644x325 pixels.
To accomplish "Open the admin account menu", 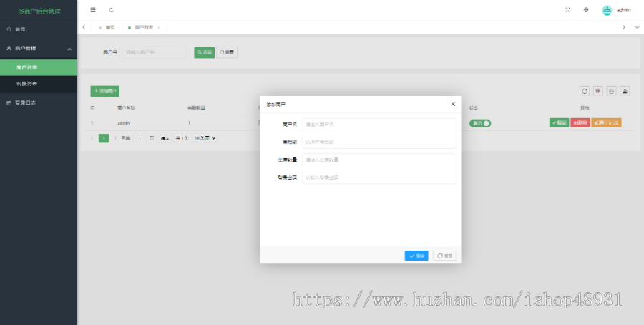I will pyautogui.click(x=623, y=10).
